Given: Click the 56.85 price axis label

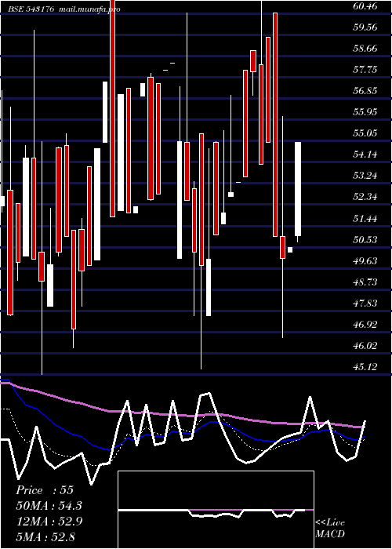Looking at the screenshot, I should (x=365, y=91).
